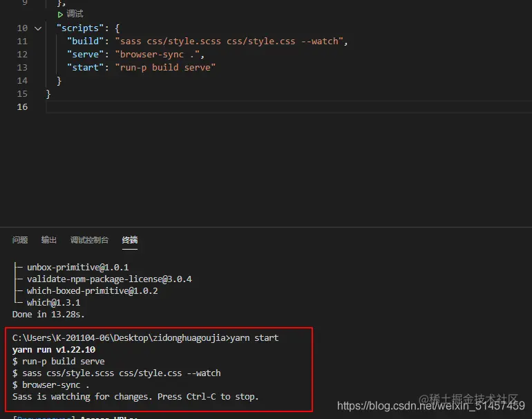The height and width of the screenshot is (419, 532).
Task: Click the "run-p build serve" string value
Action: (165, 68)
